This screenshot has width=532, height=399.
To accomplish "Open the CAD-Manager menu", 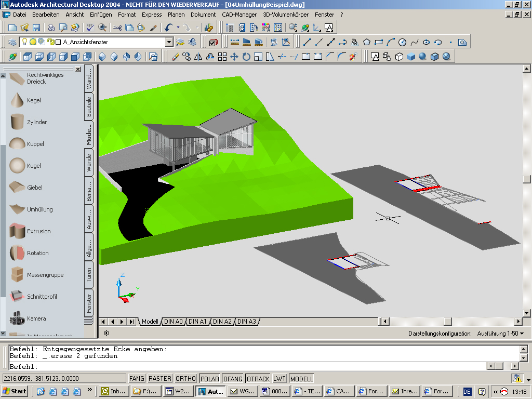I will coord(239,15).
